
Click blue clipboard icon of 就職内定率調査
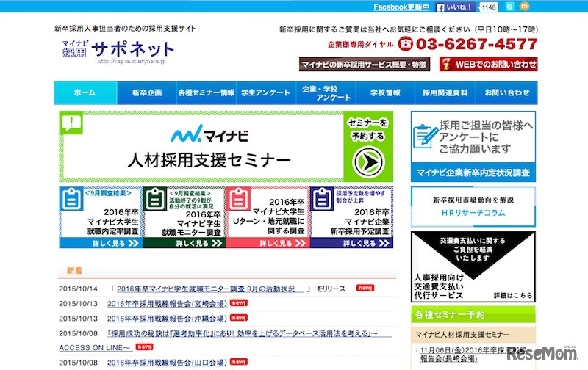pyautogui.click(x=71, y=199)
